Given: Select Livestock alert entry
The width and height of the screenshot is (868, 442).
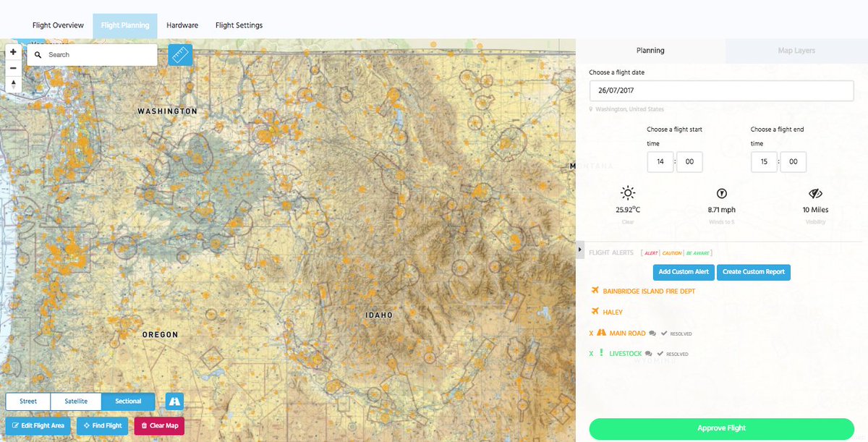Looking at the screenshot, I should [x=625, y=354].
